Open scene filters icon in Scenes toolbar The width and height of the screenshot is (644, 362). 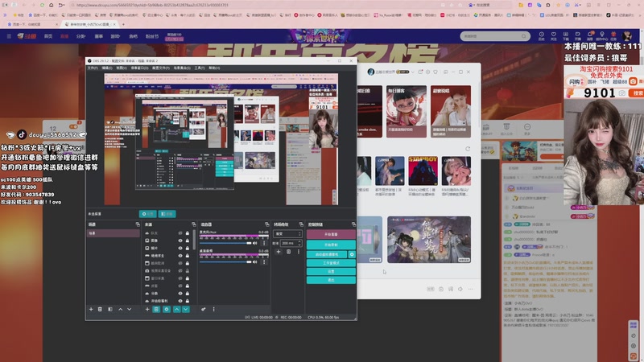pos(110,309)
